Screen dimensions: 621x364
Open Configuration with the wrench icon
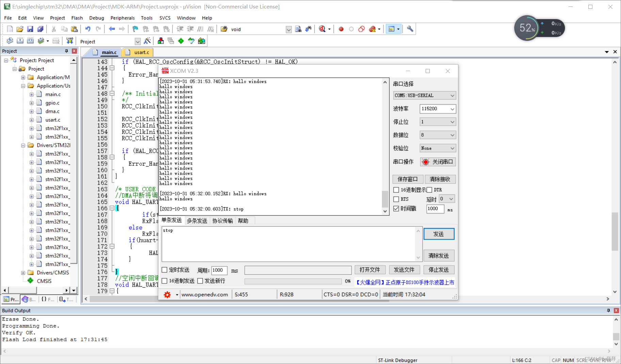tap(410, 29)
